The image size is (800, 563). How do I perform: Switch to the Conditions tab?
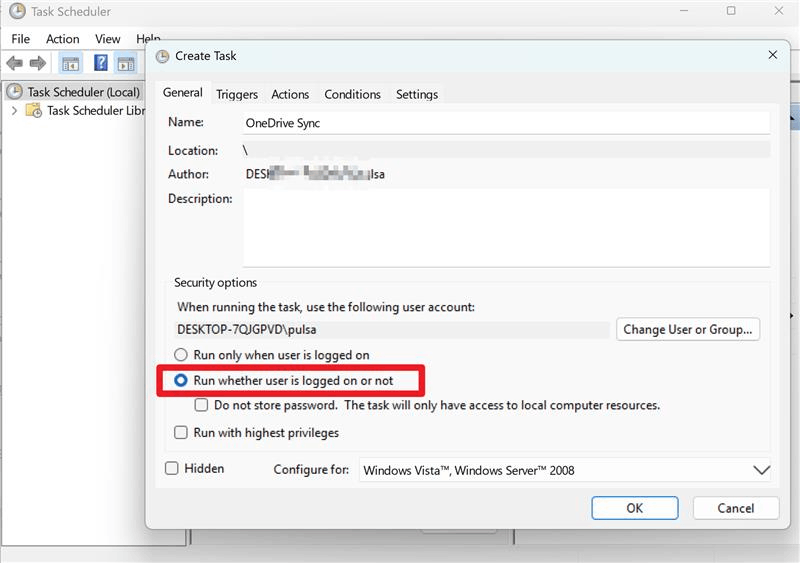[x=353, y=94]
